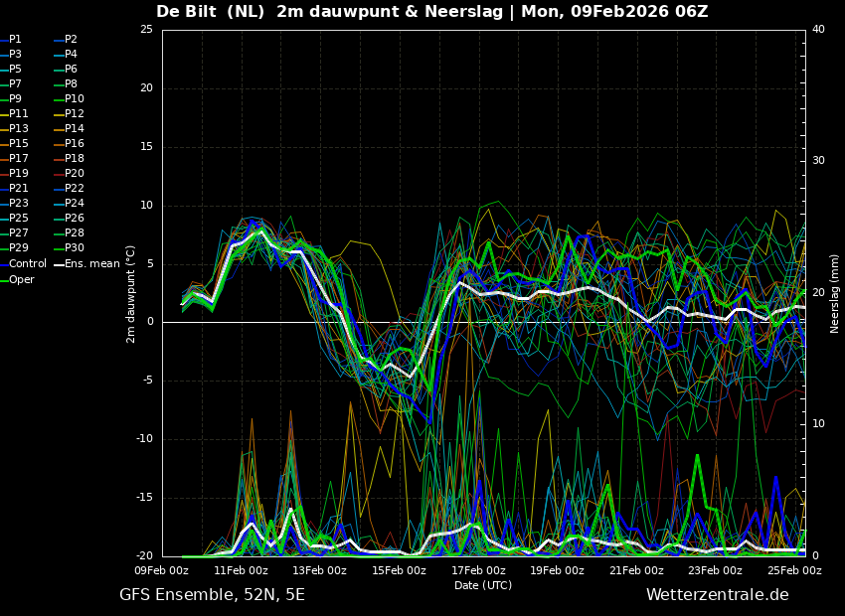
Task: Click the 09Feb 00z date tick label
Action: (x=162, y=571)
